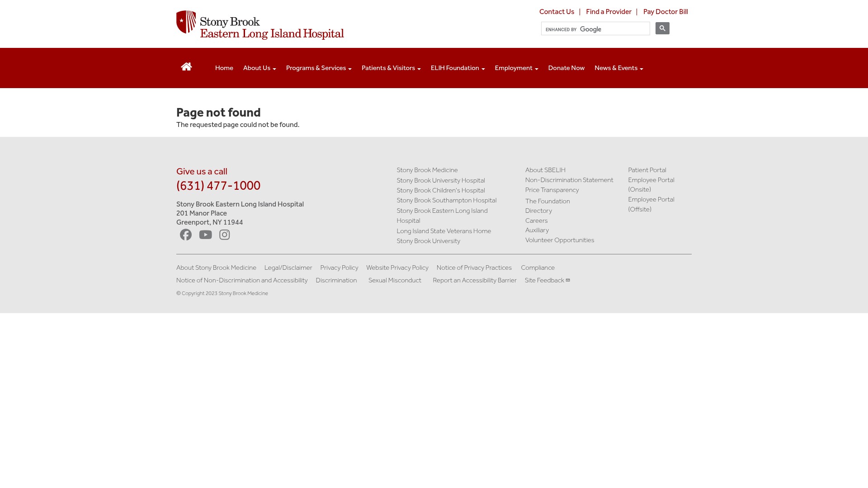This screenshot has width=868, height=488.
Task: Open the Employee Portal (Offsite) link
Action: (x=651, y=204)
